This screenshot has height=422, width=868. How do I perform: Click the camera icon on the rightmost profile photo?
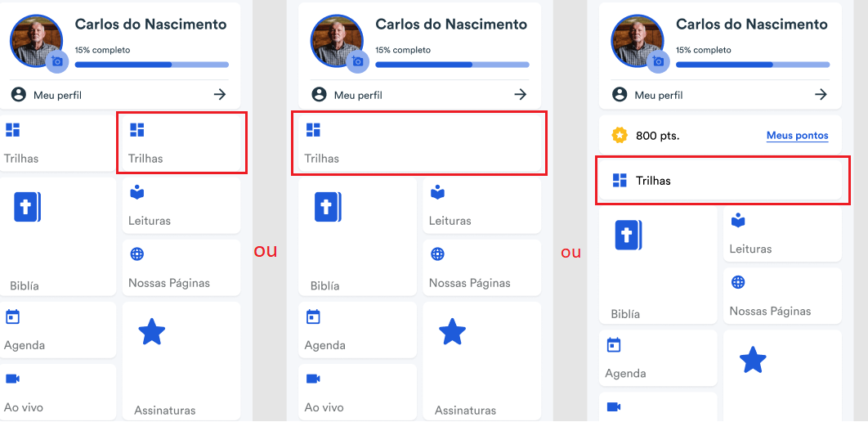658,61
